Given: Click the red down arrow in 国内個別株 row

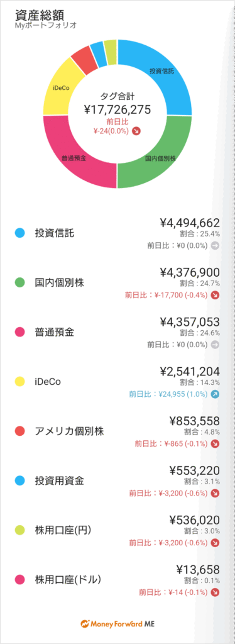Looking at the screenshot, I should click(215, 295).
